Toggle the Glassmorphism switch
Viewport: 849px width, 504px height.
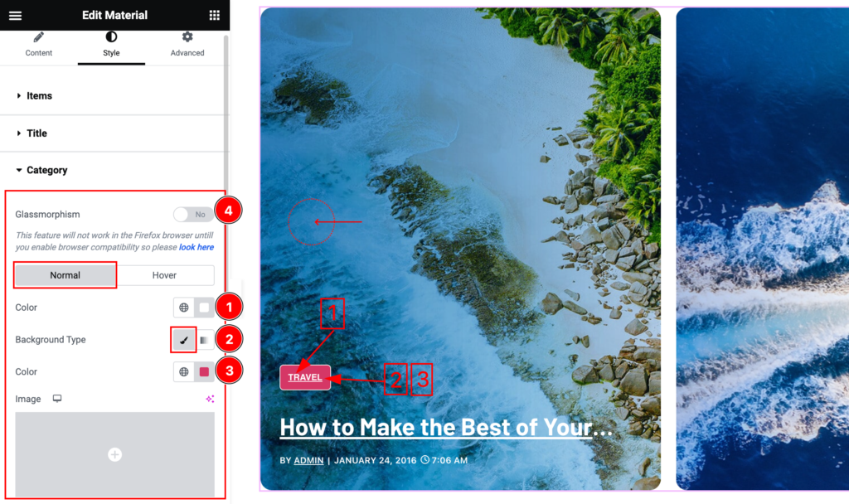[193, 215]
